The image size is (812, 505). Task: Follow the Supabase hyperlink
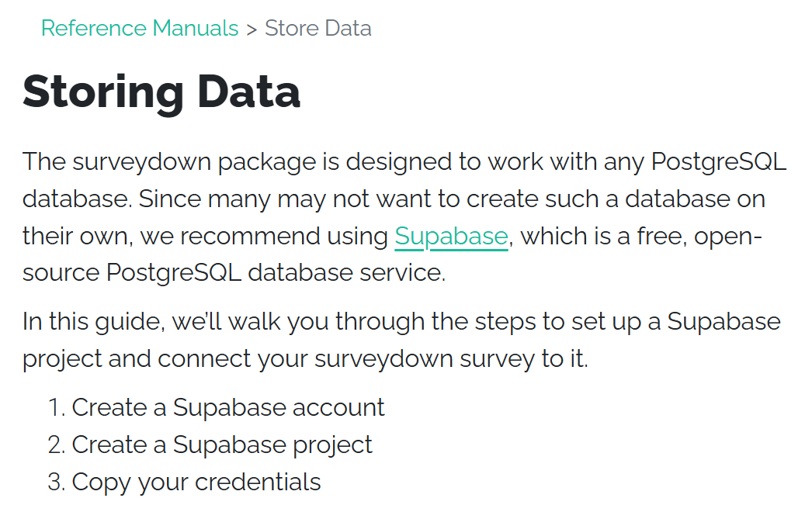(451, 237)
